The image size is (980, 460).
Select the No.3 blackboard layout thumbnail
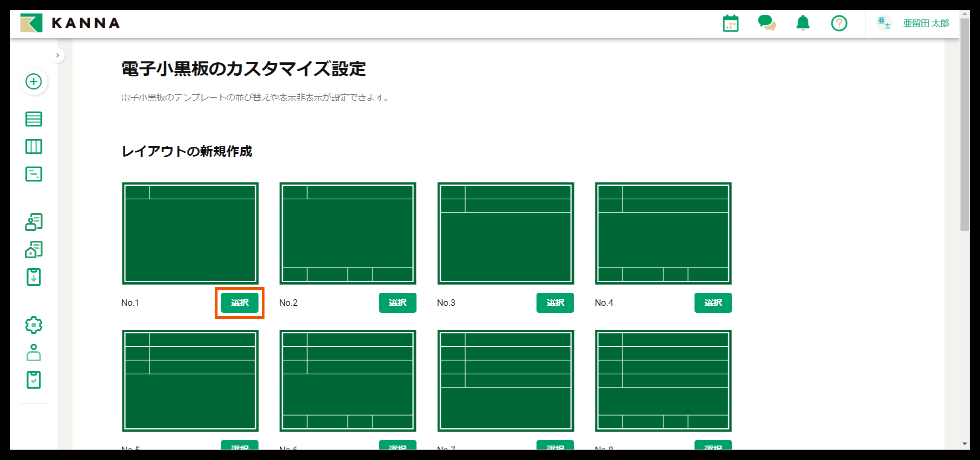click(x=505, y=233)
